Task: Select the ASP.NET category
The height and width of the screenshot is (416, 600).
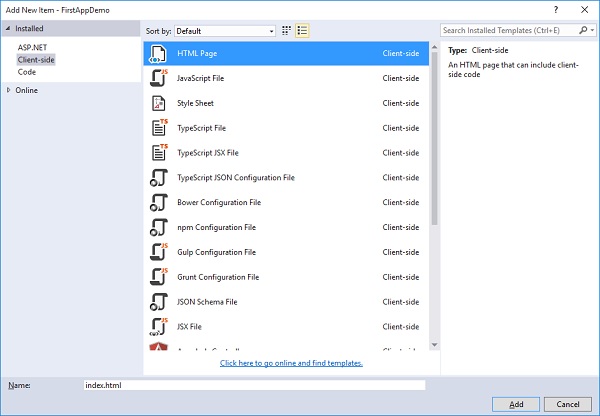Action: [32, 48]
